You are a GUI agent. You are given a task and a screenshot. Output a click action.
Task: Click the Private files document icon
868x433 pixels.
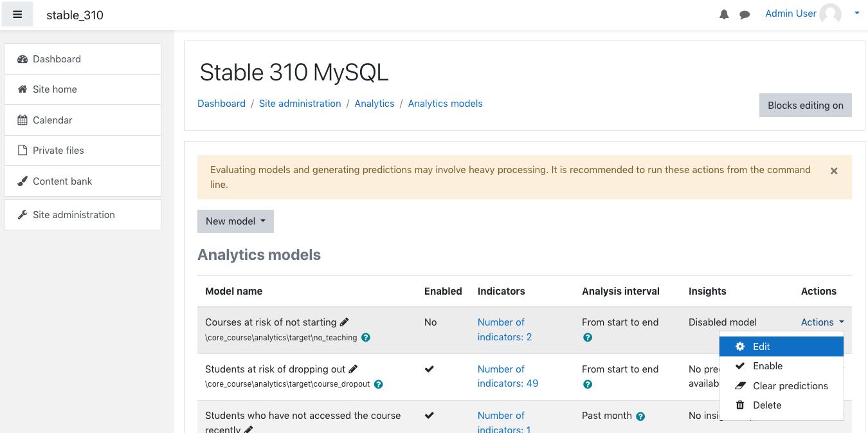[23, 151]
